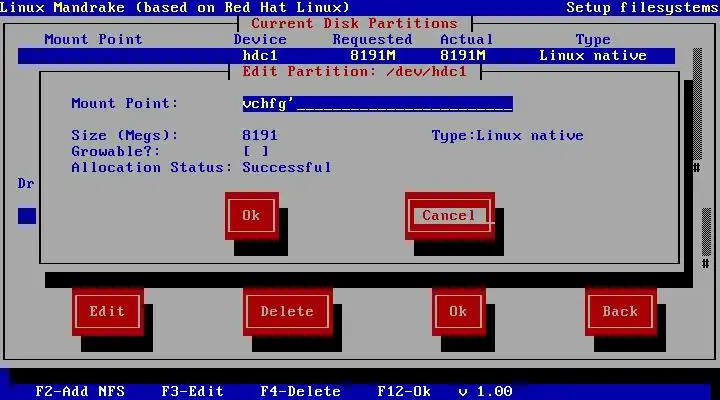Click the F2-Add NFS shortcut label
This screenshot has width=720, height=400.
(80, 391)
